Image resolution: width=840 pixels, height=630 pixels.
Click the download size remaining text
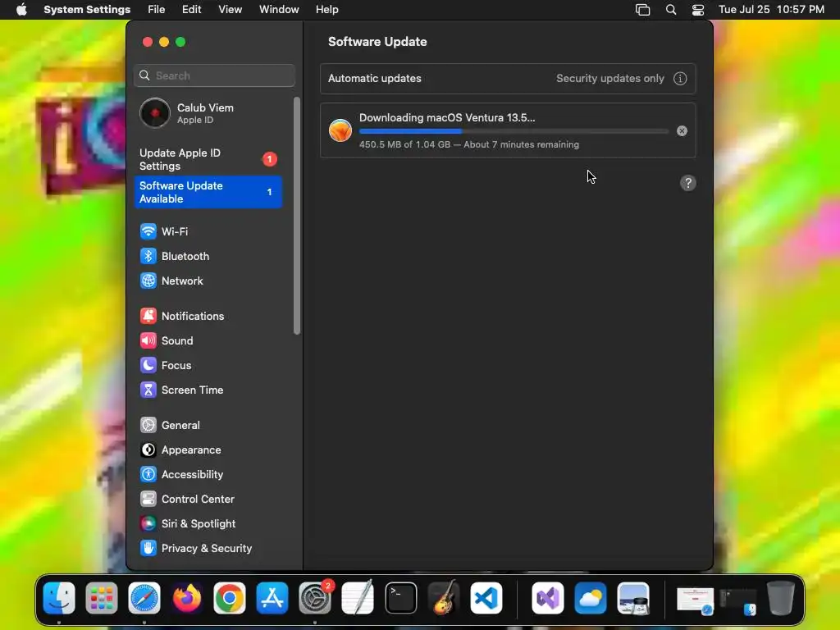pyautogui.click(x=468, y=144)
